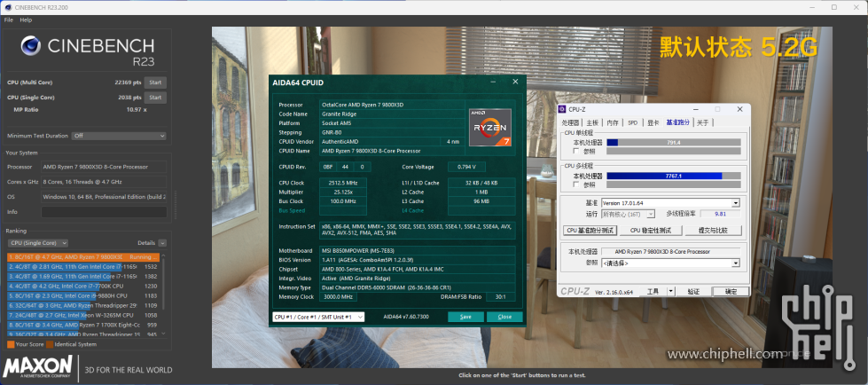Click the empty Info input field

[104, 212]
